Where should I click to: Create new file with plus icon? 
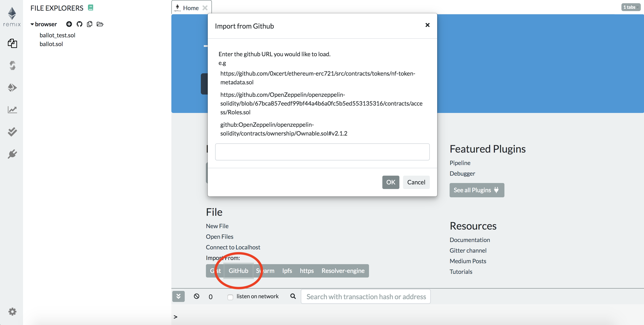coord(69,24)
